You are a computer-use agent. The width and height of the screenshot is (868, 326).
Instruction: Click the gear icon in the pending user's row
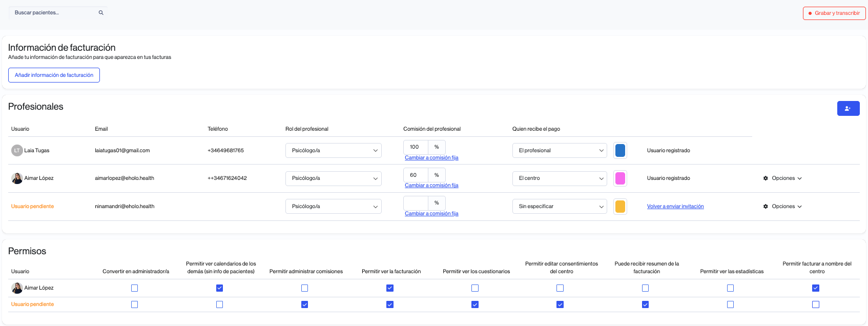[x=766, y=207]
